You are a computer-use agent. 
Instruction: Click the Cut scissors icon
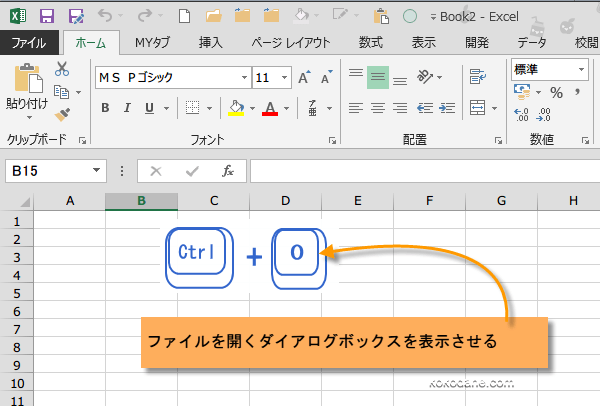click(x=62, y=69)
